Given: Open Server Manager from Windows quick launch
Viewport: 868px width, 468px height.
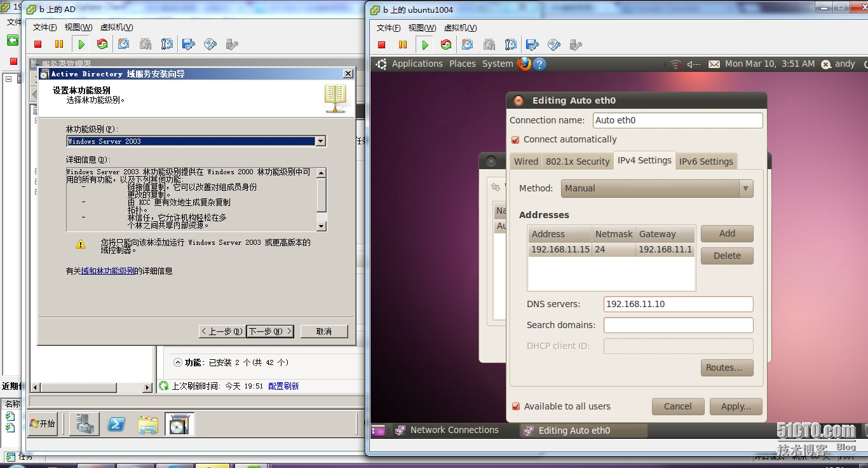Looking at the screenshot, I should 84,424.
